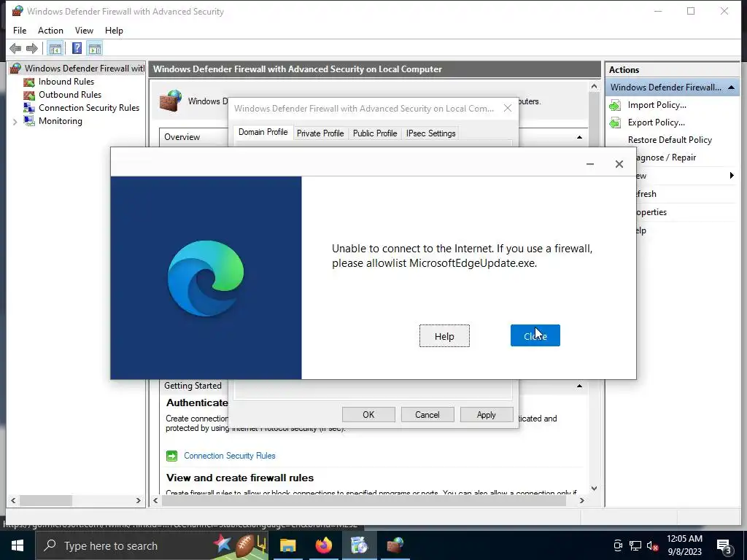Open the View menu

click(x=84, y=31)
